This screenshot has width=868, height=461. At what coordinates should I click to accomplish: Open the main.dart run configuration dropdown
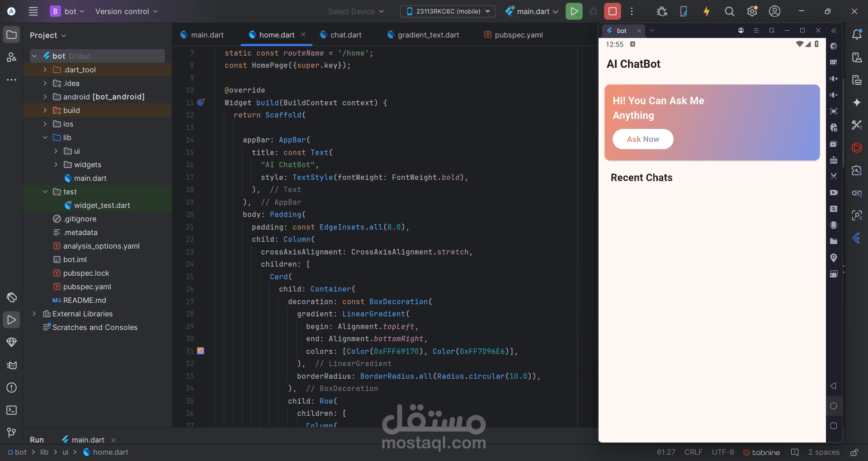532,11
